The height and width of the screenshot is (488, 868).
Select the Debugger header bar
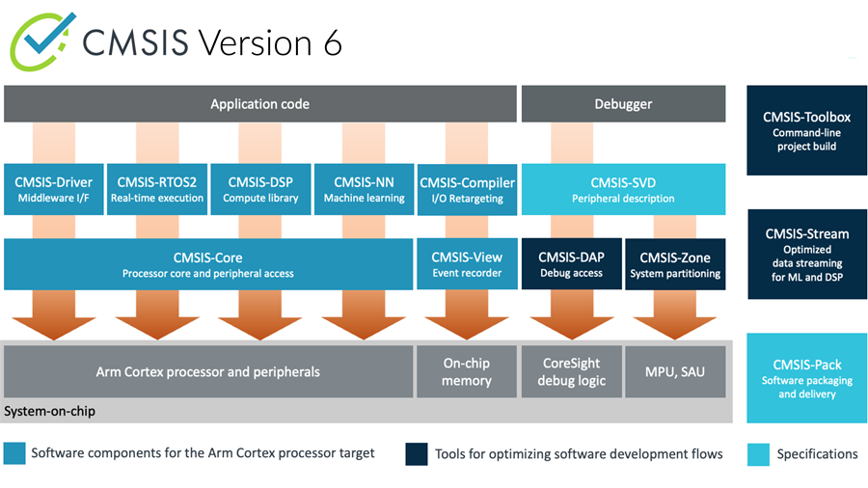click(623, 104)
